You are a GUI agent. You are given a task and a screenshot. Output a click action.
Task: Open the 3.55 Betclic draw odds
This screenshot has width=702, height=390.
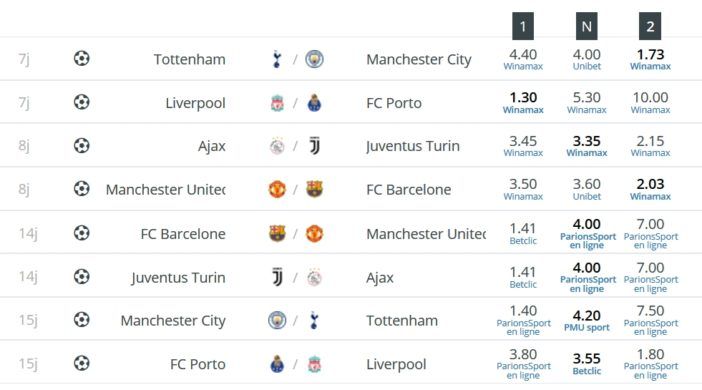tap(586, 364)
